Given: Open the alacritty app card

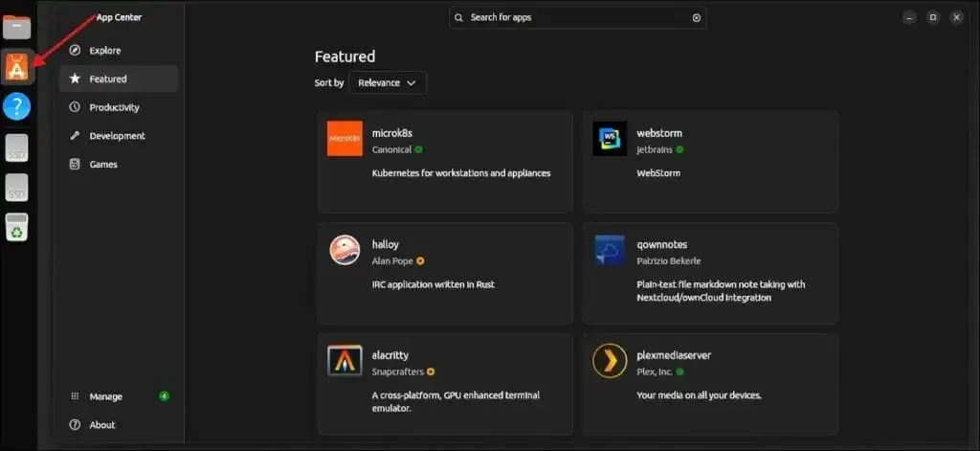Looking at the screenshot, I should click(x=445, y=384).
